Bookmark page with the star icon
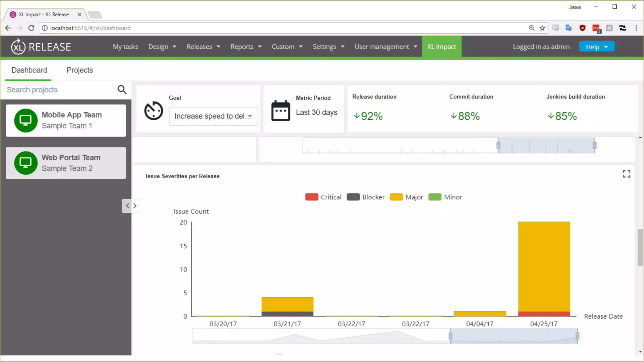The width and height of the screenshot is (644, 362). [x=542, y=28]
